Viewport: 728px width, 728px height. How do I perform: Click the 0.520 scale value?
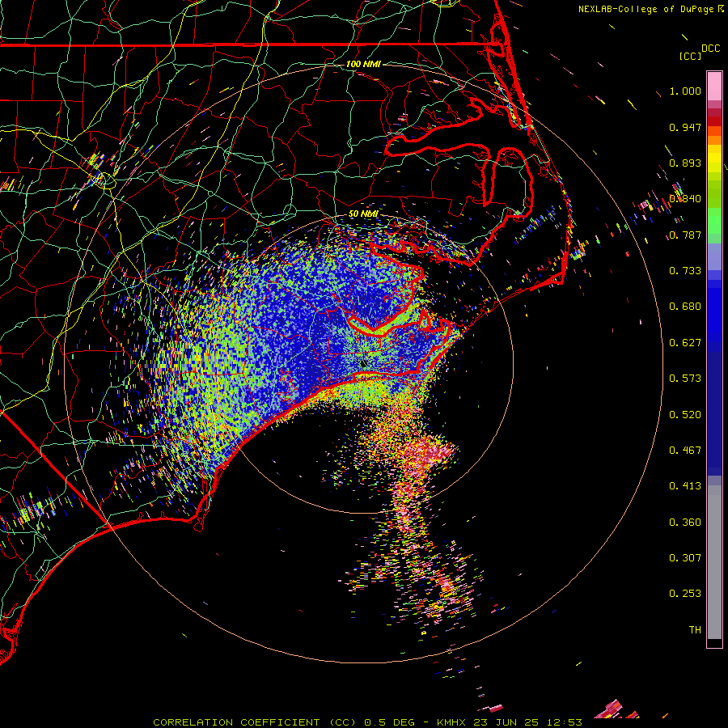685,415
